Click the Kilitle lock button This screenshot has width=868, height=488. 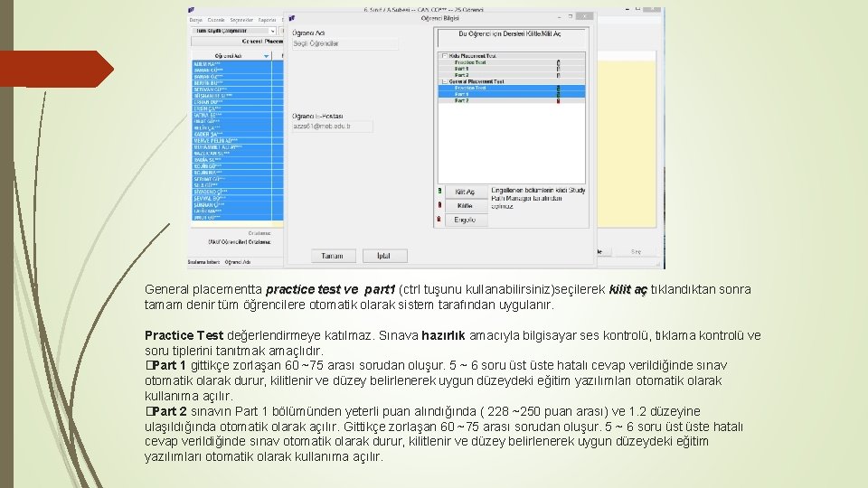tap(466, 206)
